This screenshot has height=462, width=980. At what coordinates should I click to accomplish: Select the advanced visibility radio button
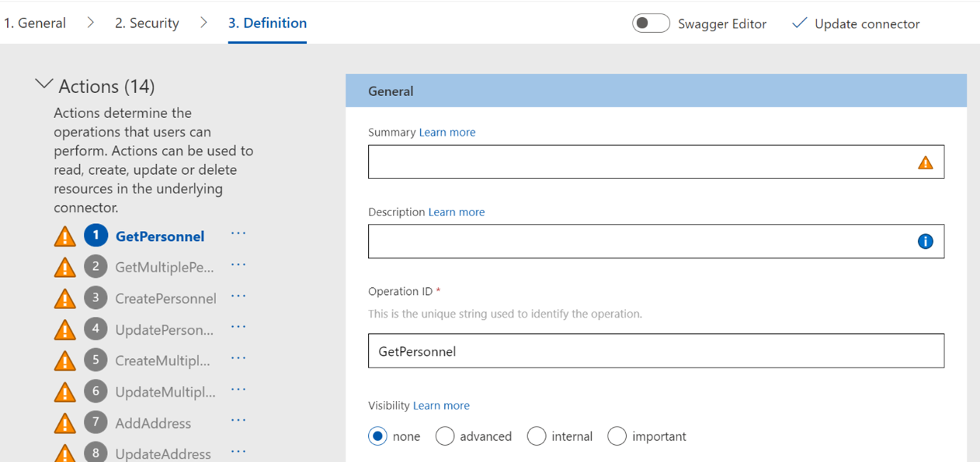[x=445, y=436]
